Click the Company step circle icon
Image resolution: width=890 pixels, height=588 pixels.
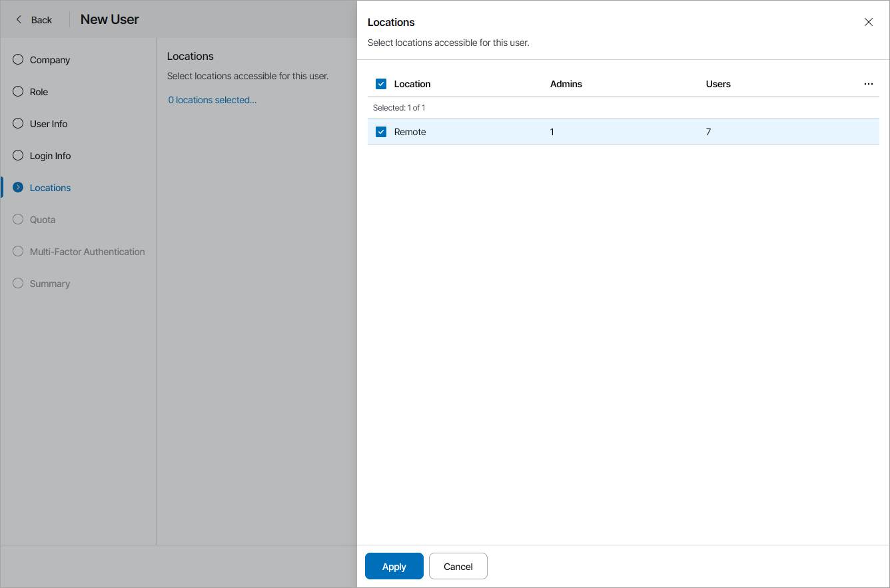18,60
